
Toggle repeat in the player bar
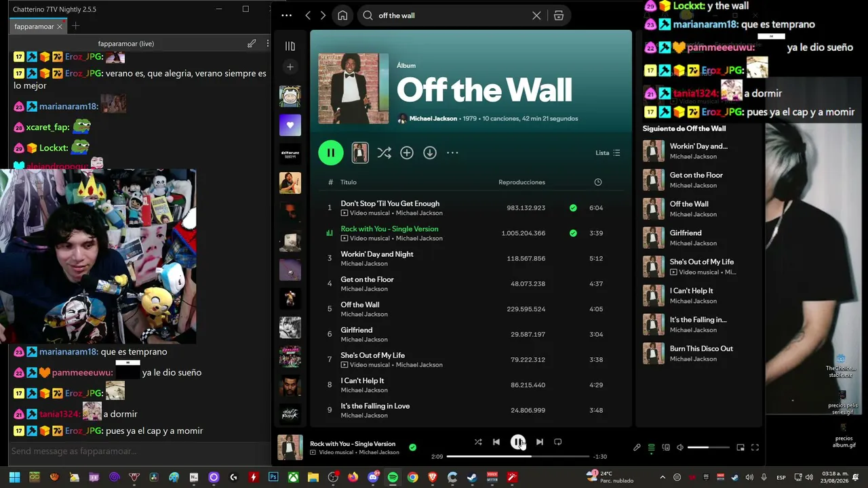(x=558, y=442)
